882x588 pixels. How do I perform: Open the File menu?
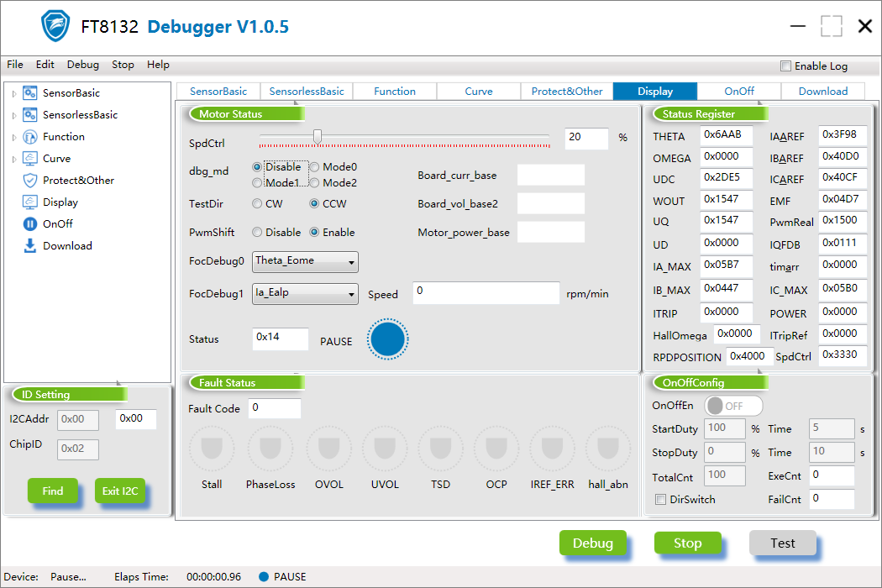(15, 65)
